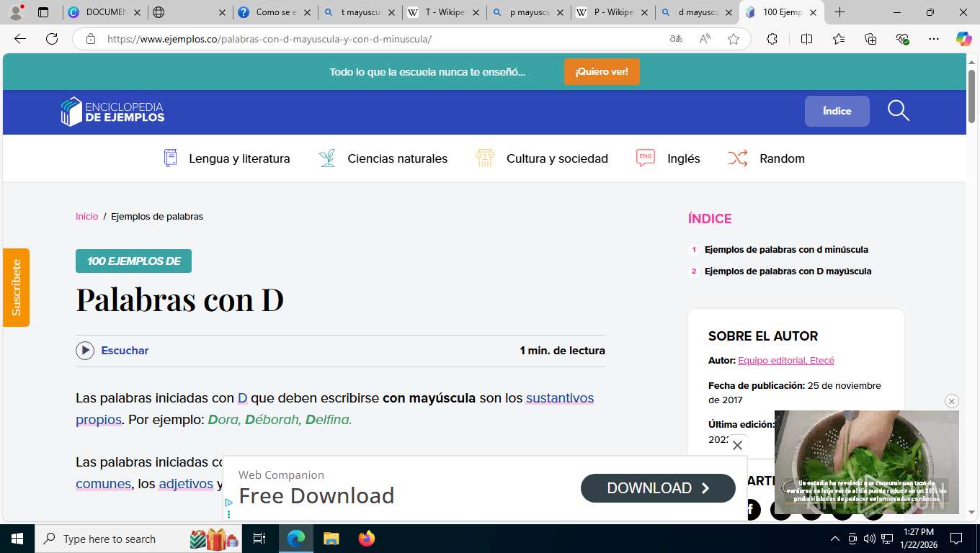Click Edge icon in taskbar
This screenshot has width=980, height=553.
click(295, 539)
